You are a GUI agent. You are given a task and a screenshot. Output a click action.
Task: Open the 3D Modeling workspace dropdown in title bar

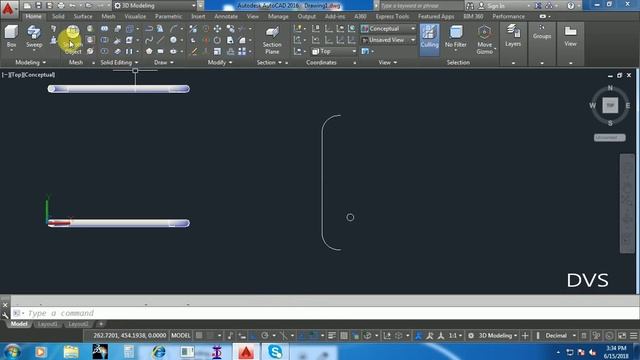click(154, 6)
